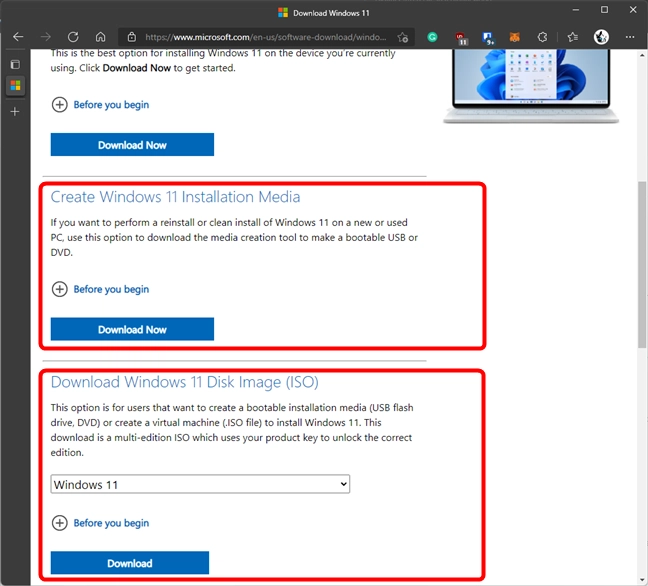
Task: Open the browser home page
Action: [x=100, y=37]
